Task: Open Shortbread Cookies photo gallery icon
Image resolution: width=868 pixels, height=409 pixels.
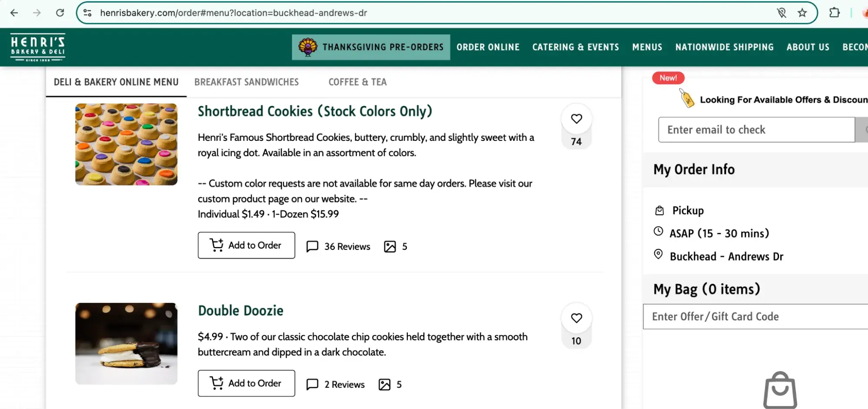Action: tap(390, 246)
